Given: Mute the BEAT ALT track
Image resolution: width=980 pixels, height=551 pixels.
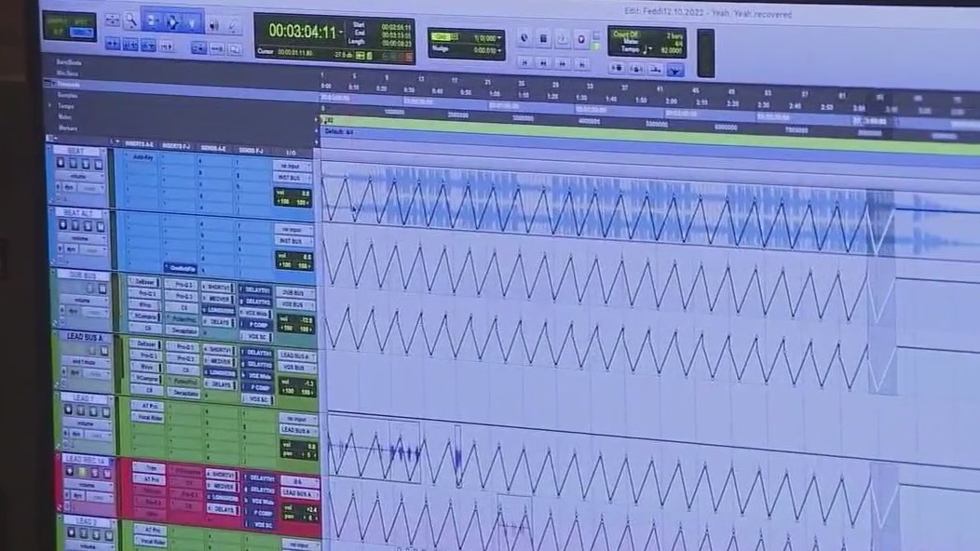Looking at the screenshot, I should coord(99,225).
